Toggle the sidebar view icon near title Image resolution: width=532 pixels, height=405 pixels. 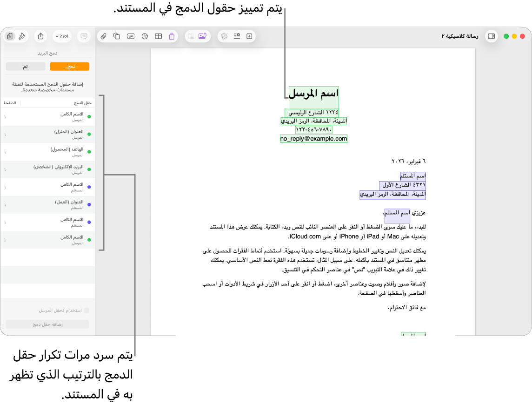coord(491,36)
